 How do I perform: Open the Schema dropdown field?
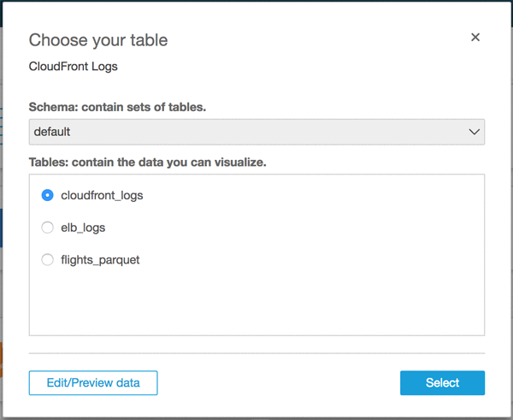256,132
